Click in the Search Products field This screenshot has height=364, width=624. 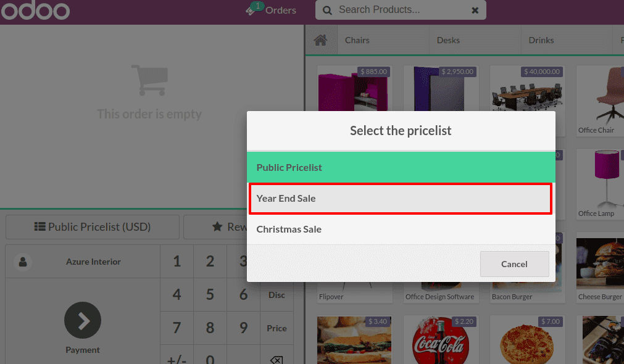point(400,10)
